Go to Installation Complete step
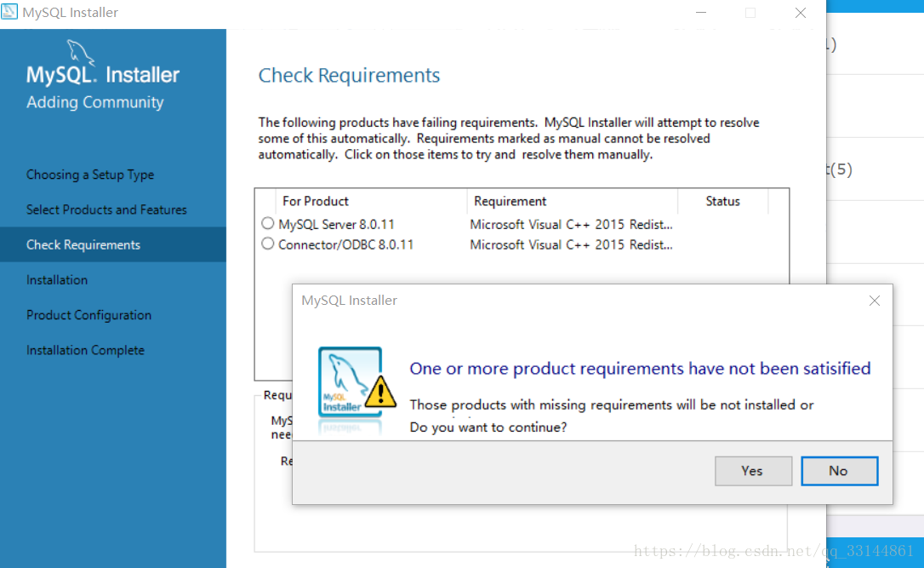 [x=85, y=350]
